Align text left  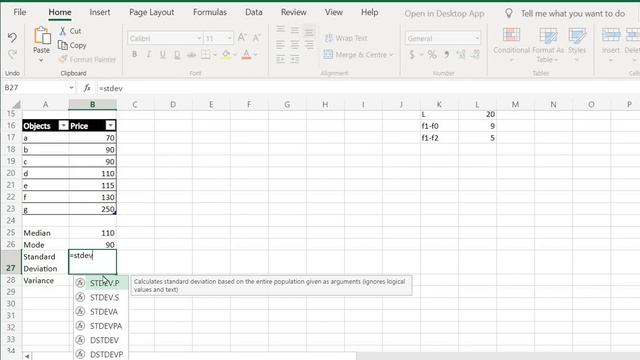point(280,44)
